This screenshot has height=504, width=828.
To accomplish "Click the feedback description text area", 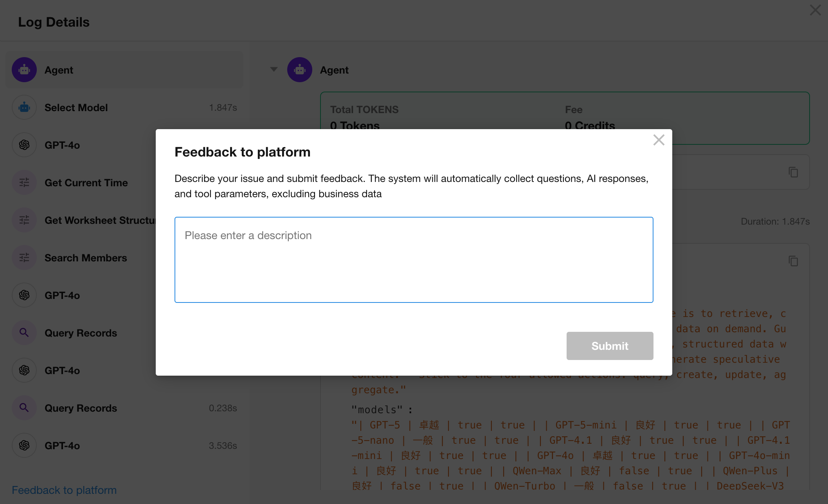I will [x=414, y=259].
